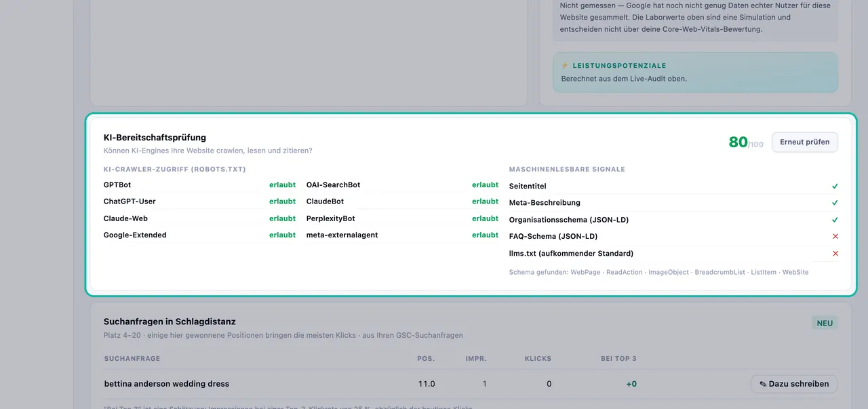Image resolution: width=868 pixels, height=409 pixels.
Task: Click the +0 Bei Top 3 value
Action: [x=631, y=384]
